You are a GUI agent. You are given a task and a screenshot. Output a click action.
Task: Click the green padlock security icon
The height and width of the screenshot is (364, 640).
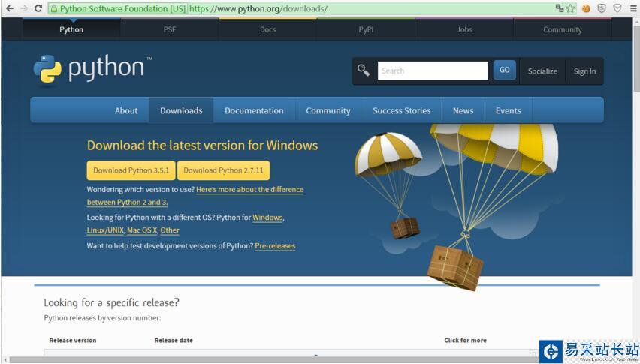tap(54, 8)
